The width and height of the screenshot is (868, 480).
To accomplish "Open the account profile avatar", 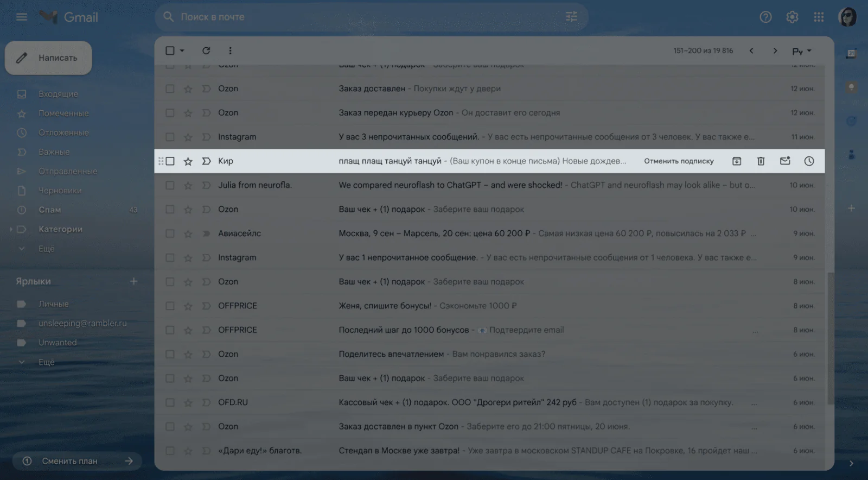I will [x=847, y=17].
